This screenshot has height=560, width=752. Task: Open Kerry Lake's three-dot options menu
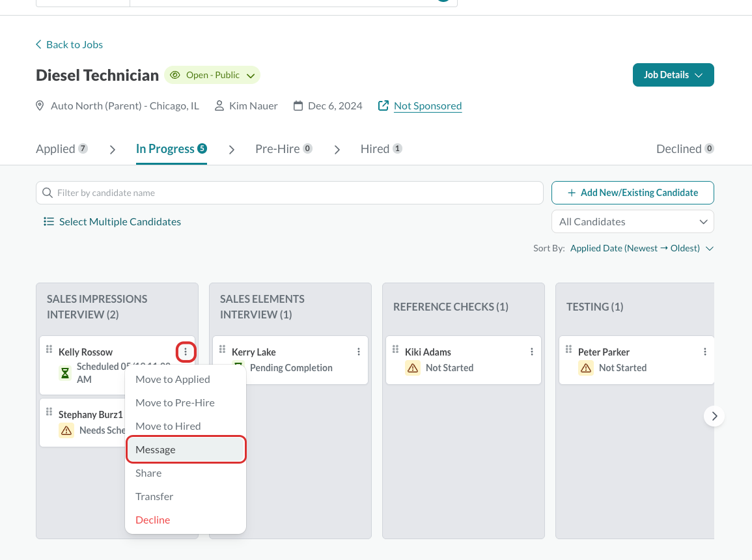click(358, 352)
